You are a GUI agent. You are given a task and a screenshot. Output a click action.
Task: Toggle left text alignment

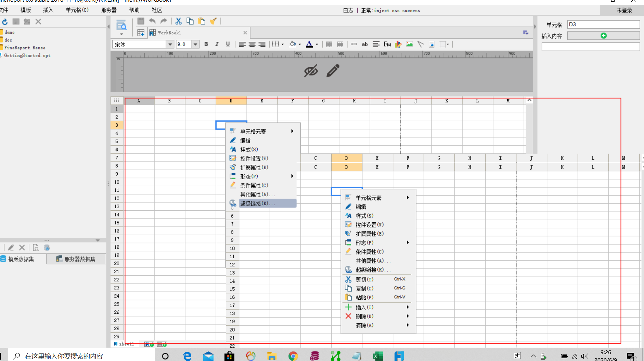click(242, 44)
